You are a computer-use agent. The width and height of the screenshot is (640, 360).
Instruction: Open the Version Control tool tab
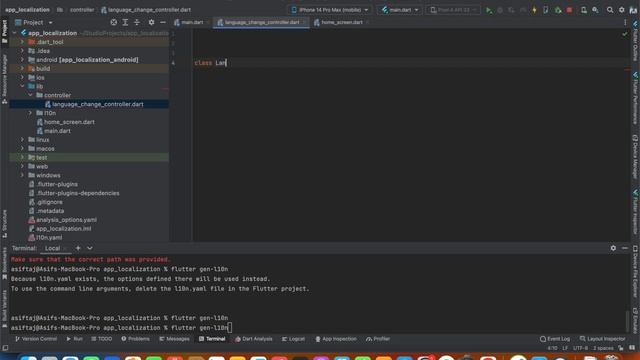[36, 339]
